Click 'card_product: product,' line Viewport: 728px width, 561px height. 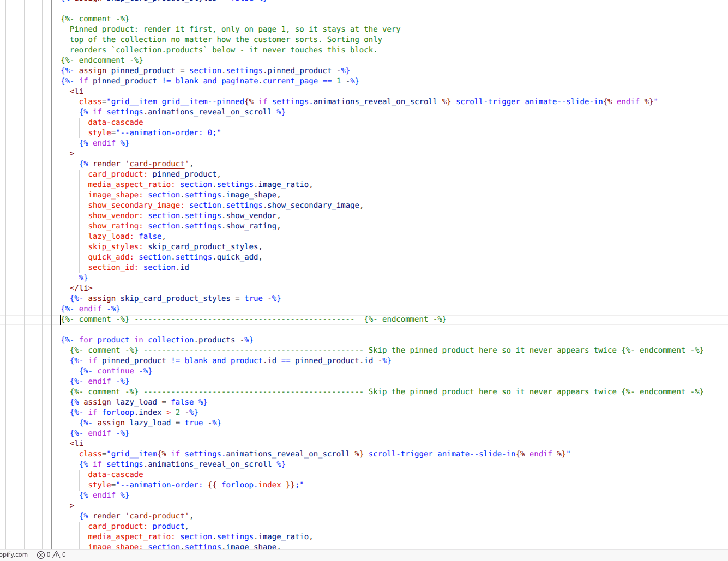139,526
